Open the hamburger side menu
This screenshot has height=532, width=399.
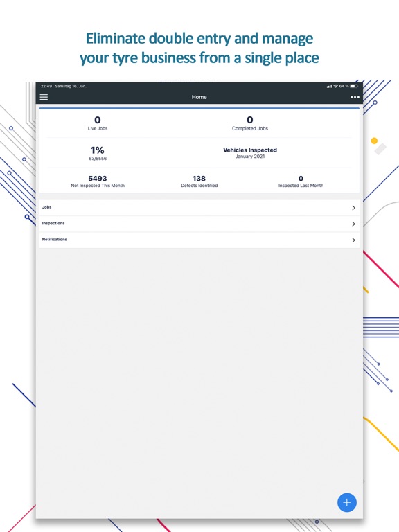pyautogui.click(x=44, y=97)
